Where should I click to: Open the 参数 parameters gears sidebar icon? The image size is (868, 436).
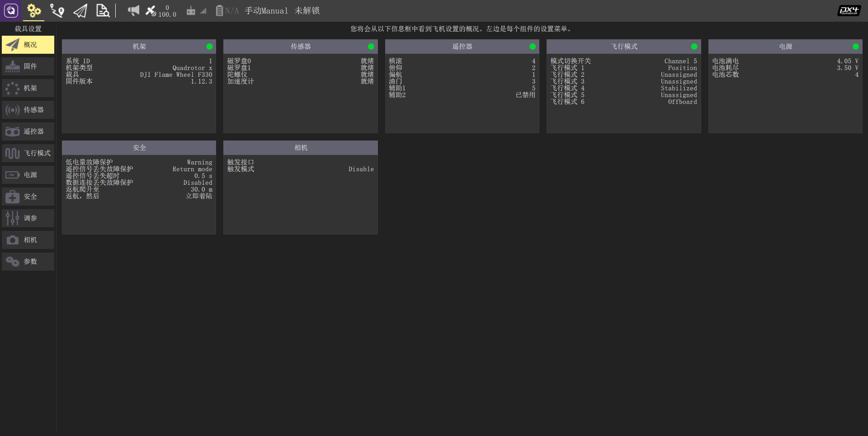click(13, 262)
